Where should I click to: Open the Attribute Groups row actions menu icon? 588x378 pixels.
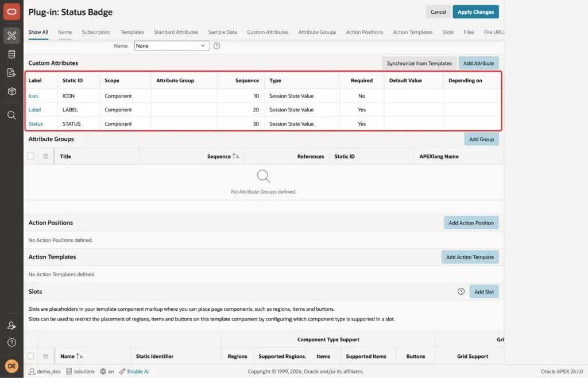(45, 156)
